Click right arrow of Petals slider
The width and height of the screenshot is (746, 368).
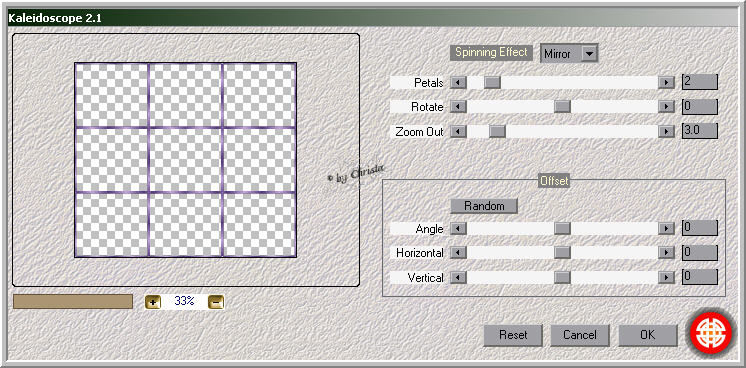tap(666, 82)
